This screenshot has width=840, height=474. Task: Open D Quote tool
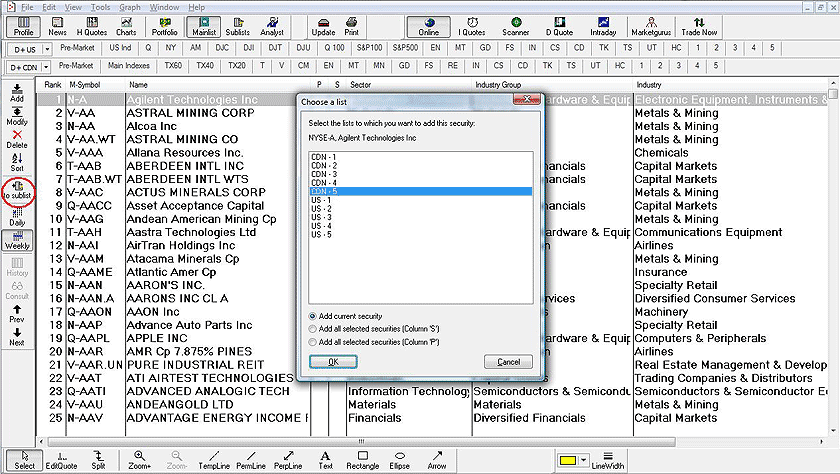pyautogui.click(x=559, y=26)
